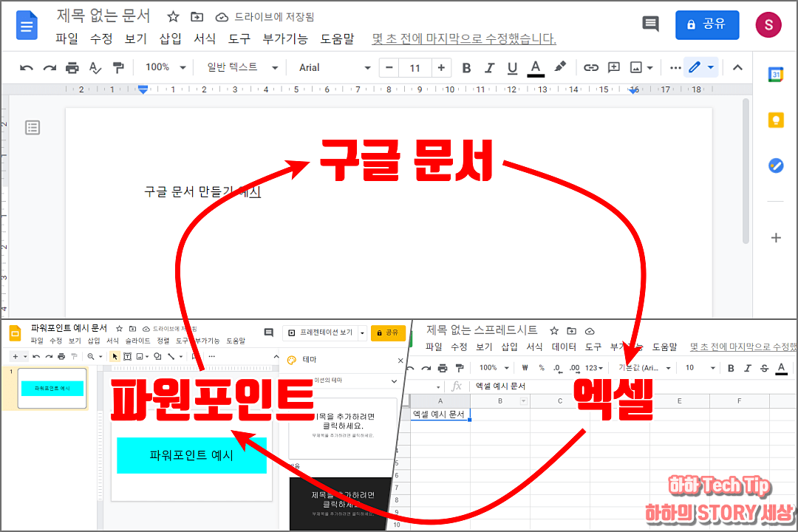Viewport: 798px width, 532px height.
Task: Toggle underline in the Docs toolbar
Action: click(x=513, y=68)
